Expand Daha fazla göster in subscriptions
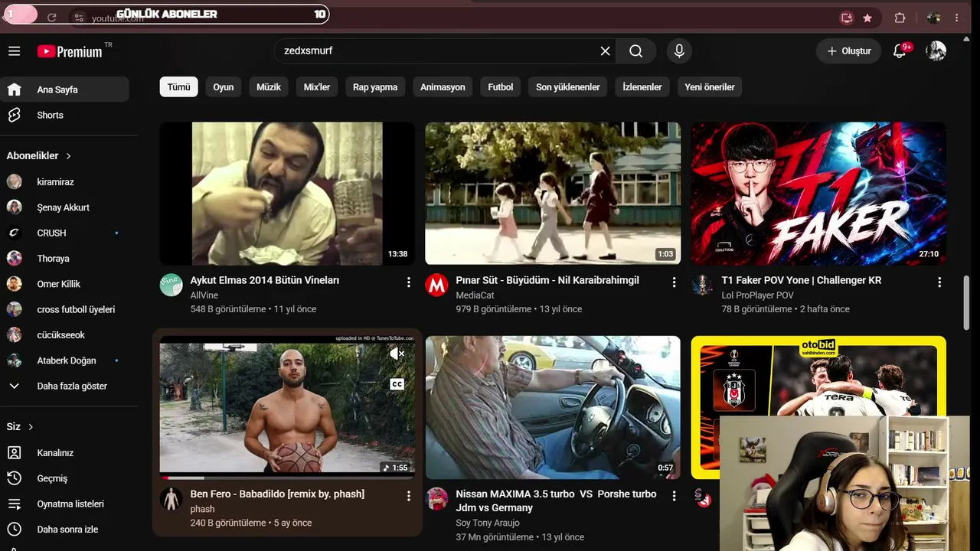 pos(64,386)
